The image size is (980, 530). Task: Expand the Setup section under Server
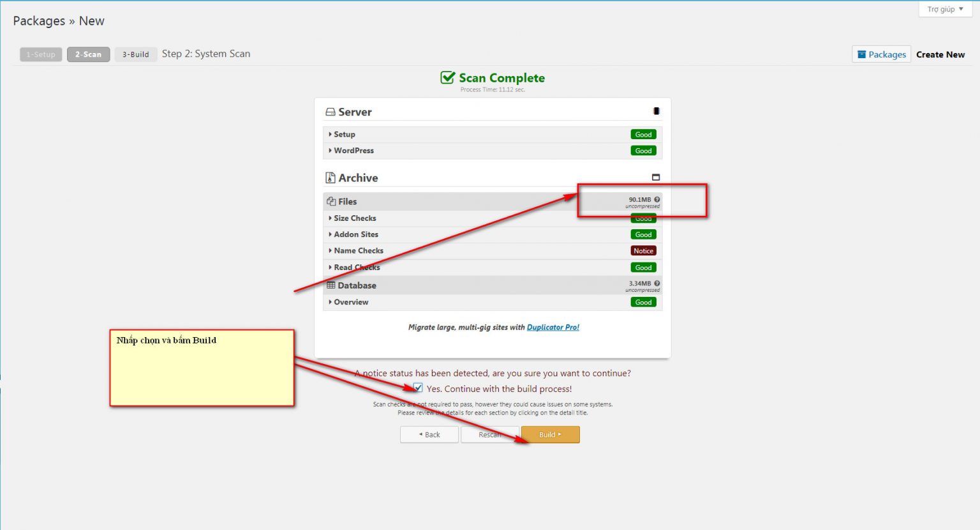coord(344,134)
